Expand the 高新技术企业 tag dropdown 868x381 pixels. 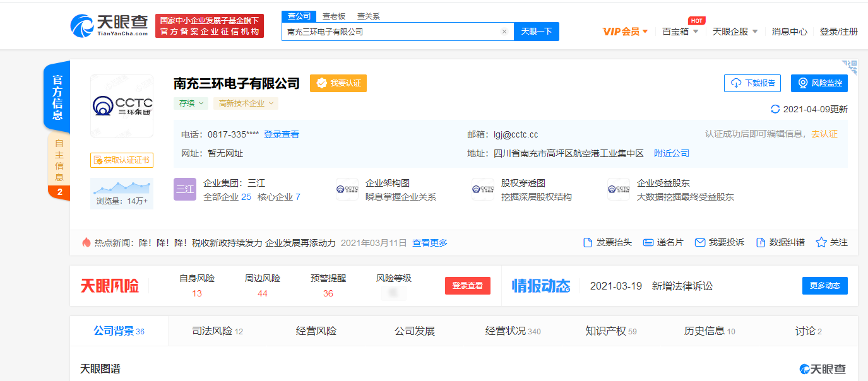(246, 103)
